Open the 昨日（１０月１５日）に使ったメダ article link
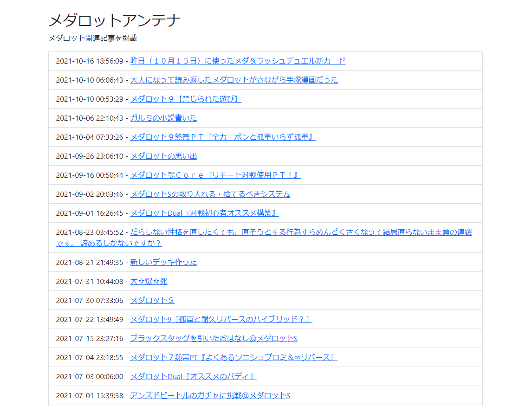 click(x=238, y=61)
